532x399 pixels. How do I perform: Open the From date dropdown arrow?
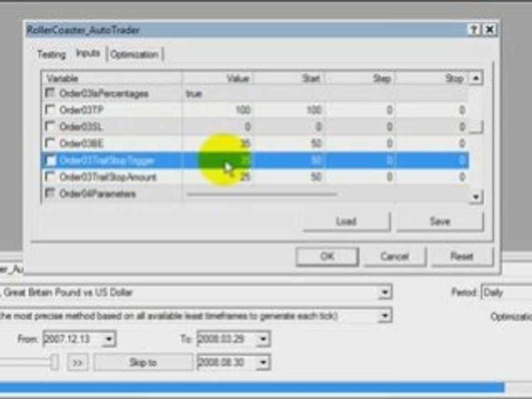click(x=109, y=339)
